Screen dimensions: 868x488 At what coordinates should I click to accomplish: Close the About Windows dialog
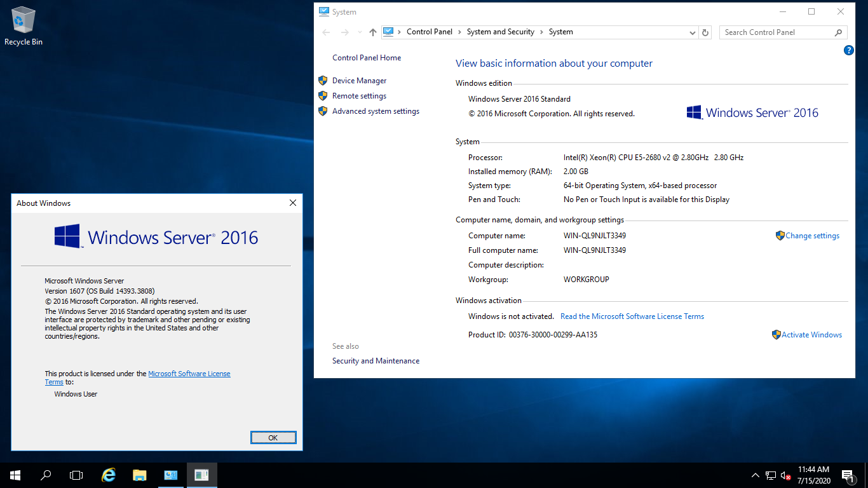point(293,203)
